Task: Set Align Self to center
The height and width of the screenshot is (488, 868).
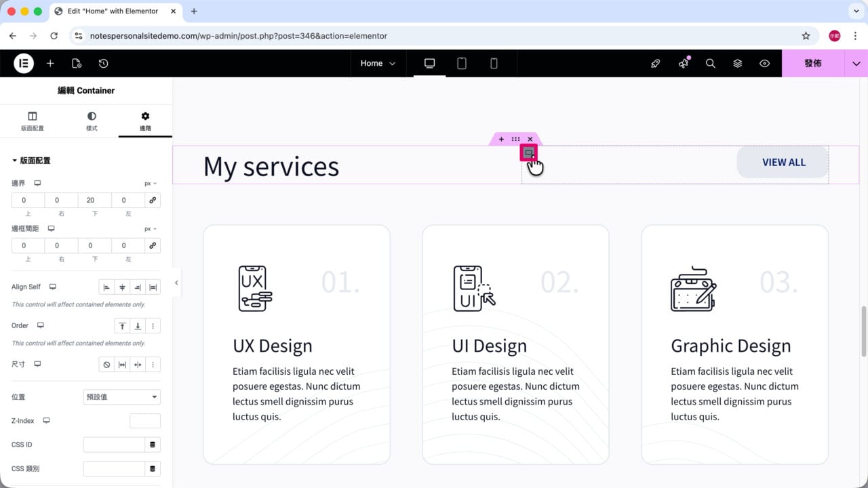Action: tap(122, 287)
